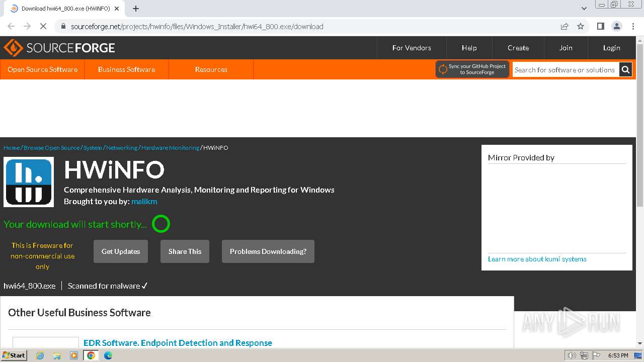The width and height of the screenshot is (644, 362).
Task: Open the Chrome profile avatar
Action: tap(616, 26)
